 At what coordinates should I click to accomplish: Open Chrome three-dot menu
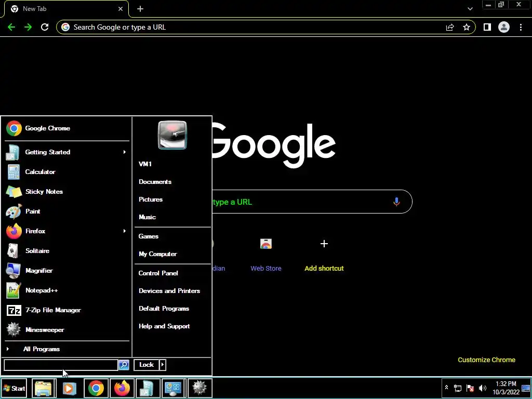[x=521, y=27]
